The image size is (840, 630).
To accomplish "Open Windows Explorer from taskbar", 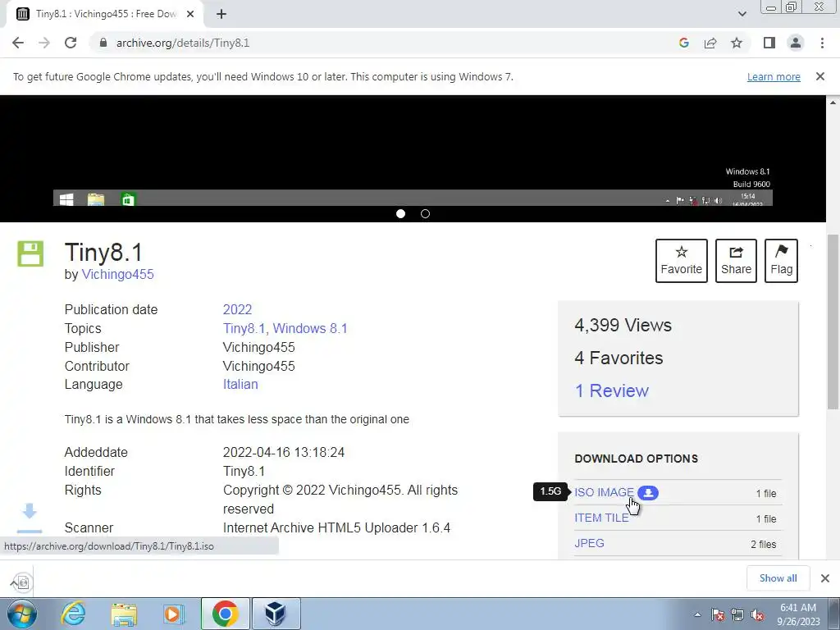I will pyautogui.click(x=124, y=614).
